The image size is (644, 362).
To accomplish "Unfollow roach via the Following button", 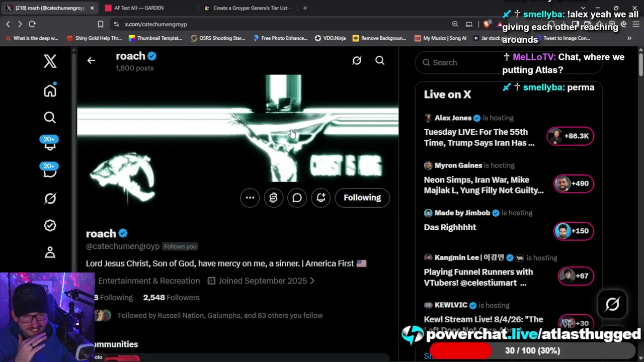I will tap(362, 198).
